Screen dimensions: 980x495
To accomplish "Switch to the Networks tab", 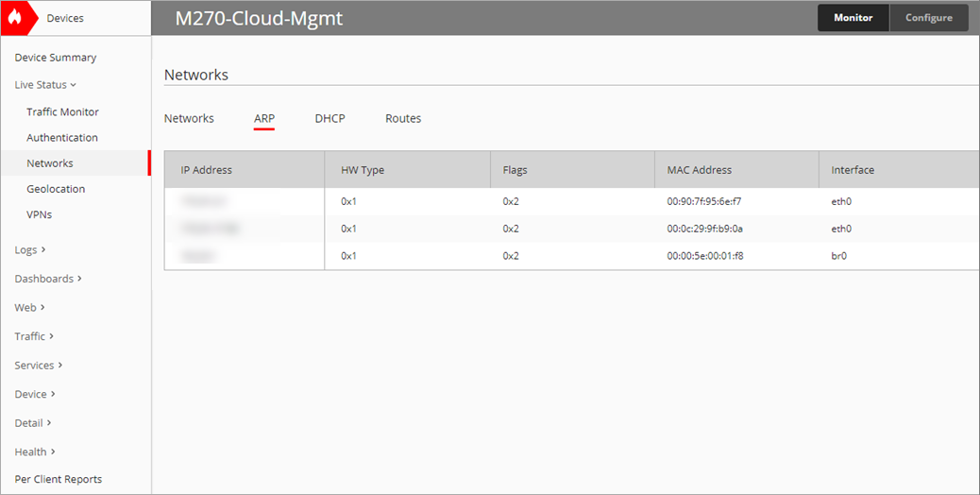I will [189, 118].
